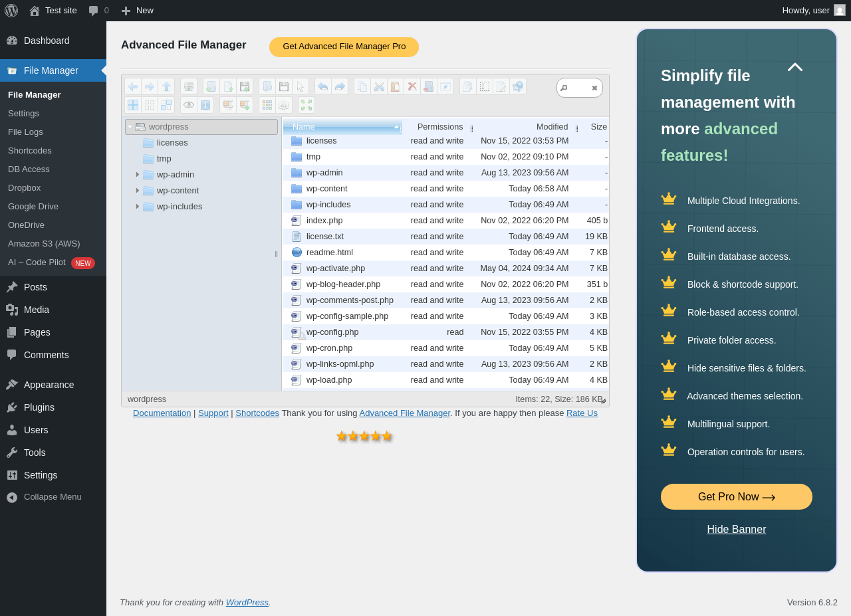Sort files by Name column header
The image size is (851, 616).
[x=342, y=127]
